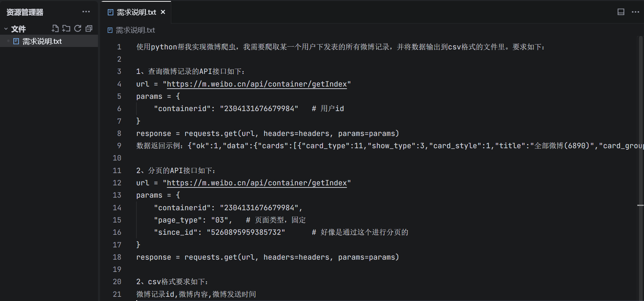Click the New File icon in explorer

pyautogui.click(x=55, y=28)
